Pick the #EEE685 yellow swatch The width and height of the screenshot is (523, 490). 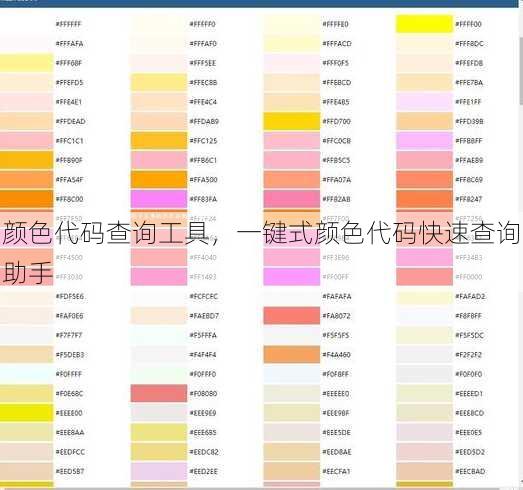pyautogui.click(x=159, y=432)
